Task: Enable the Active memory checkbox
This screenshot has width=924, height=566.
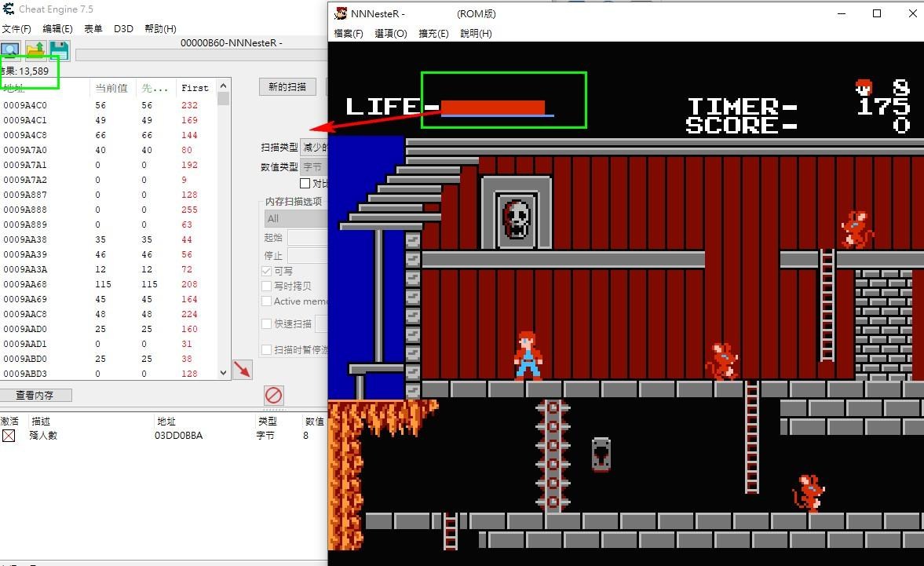Action: coord(266,301)
